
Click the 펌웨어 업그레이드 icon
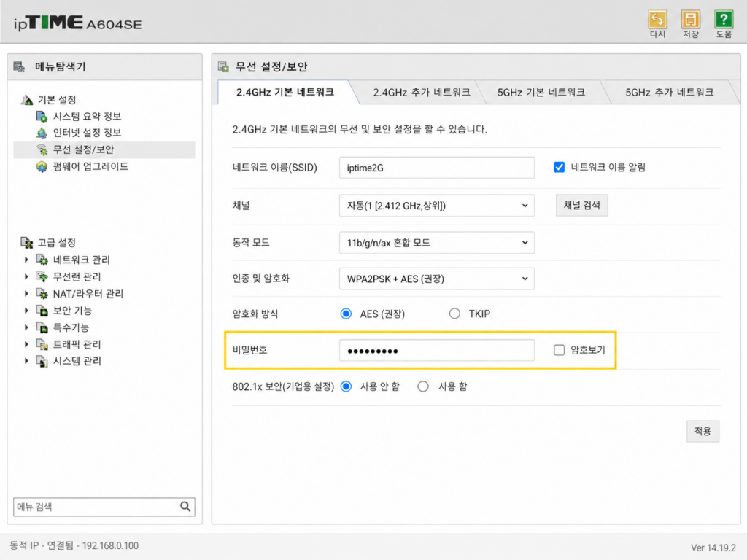click(42, 167)
